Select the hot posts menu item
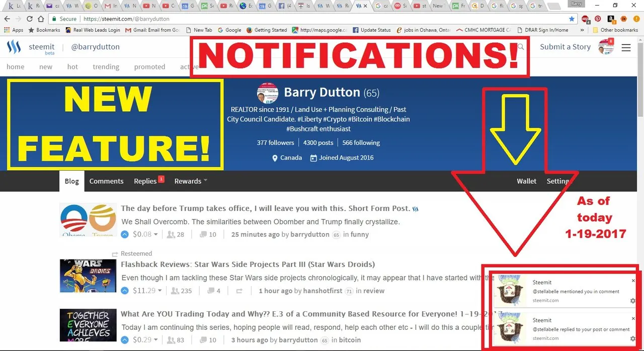The height and width of the screenshot is (351, 644). click(72, 66)
